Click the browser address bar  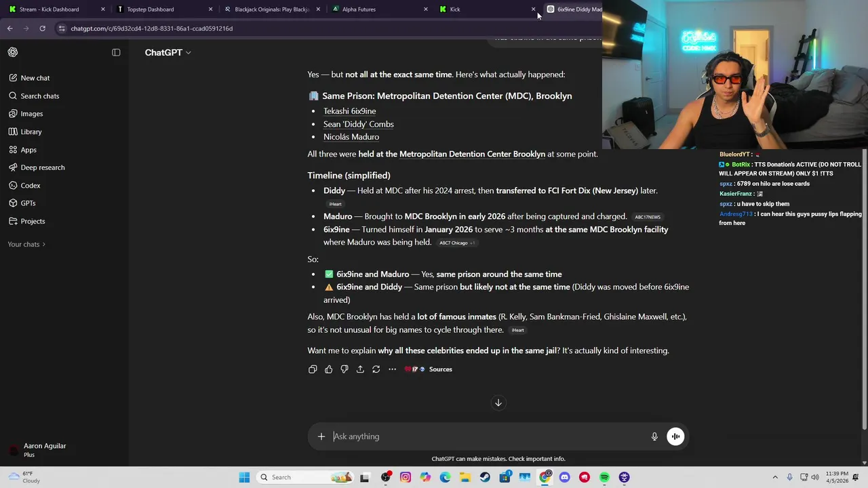point(325,28)
